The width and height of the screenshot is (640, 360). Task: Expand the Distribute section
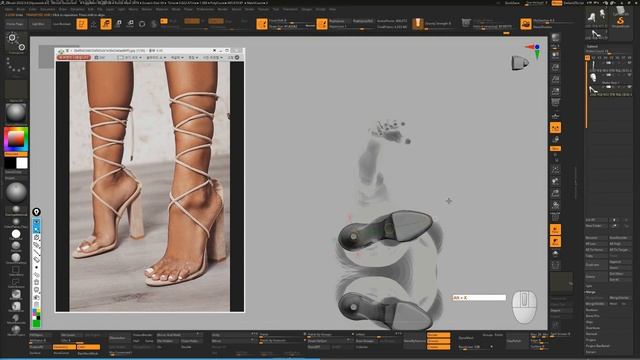pyautogui.click(x=593, y=328)
